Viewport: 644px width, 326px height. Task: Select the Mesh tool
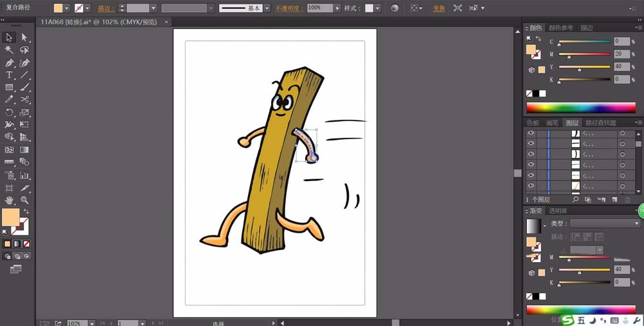tap(9, 149)
